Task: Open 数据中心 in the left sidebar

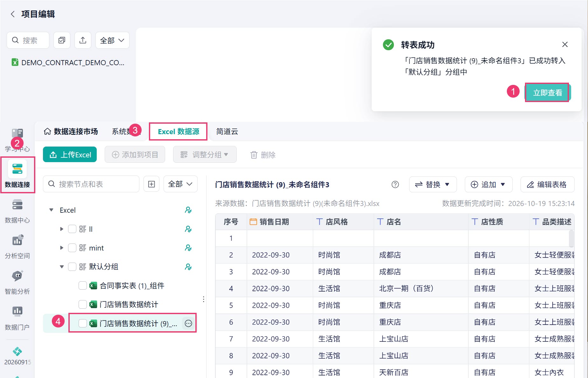Action: click(17, 211)
